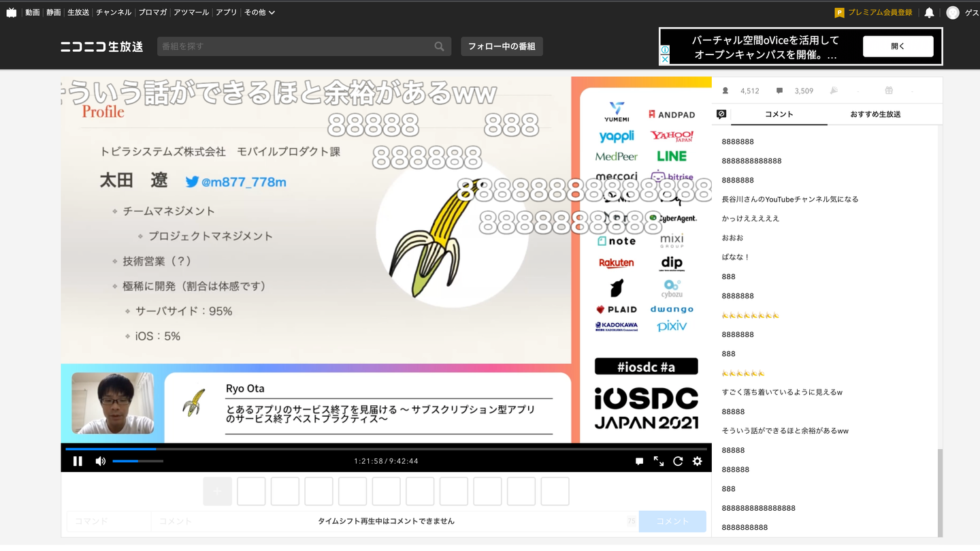Click the comment 8888888888888
This screenshot has height=551, width=980.
pyautogui.click(x=751, y=161)
